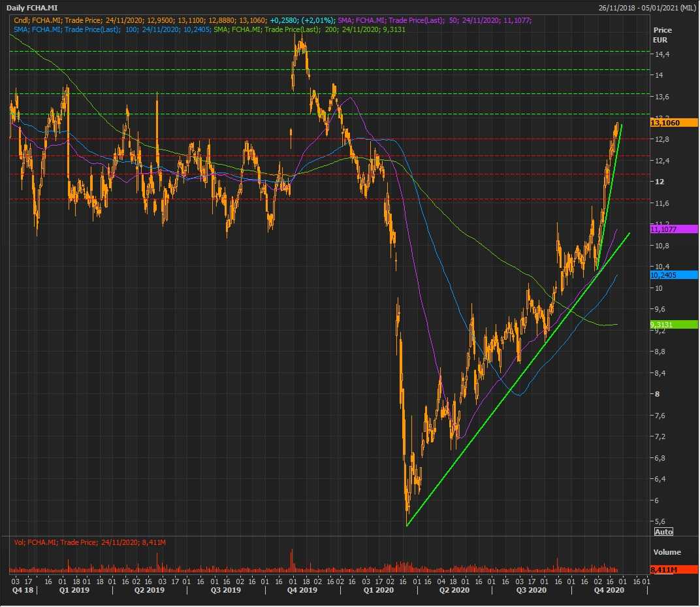Select the blue 10,2405 SMA 100 price tag
This screenshot has width=700, height=607.
point(673,275)
